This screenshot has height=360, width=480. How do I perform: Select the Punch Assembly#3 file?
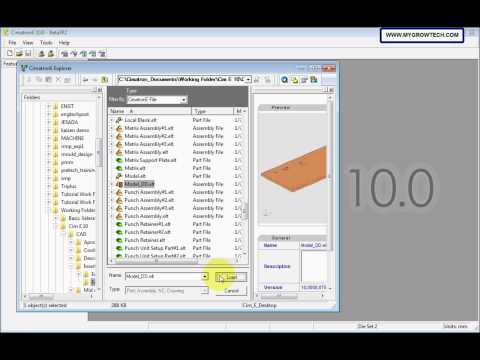149,208
